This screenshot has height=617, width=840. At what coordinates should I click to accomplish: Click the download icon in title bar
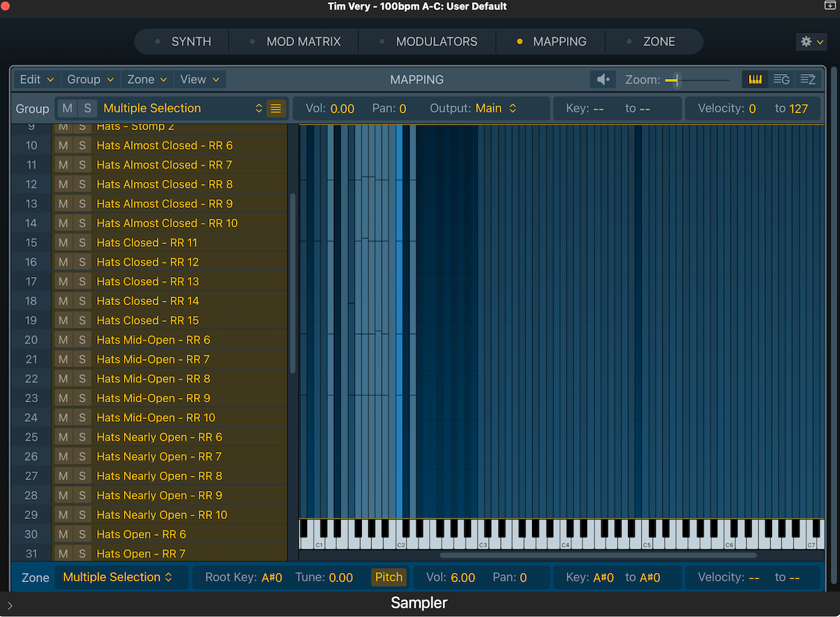coord(830,6)
